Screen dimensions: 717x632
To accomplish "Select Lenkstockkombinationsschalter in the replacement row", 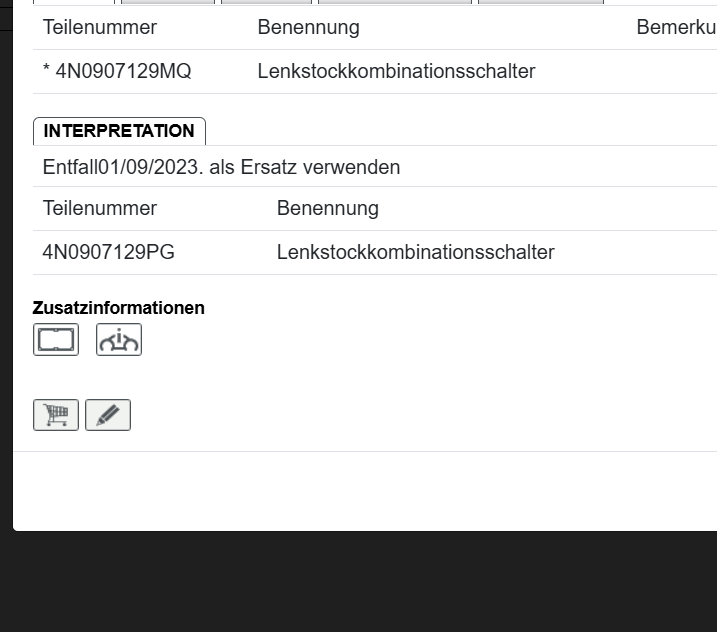I will [x=415, y=252].
